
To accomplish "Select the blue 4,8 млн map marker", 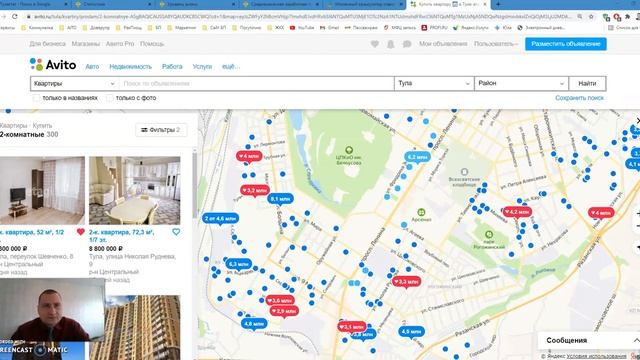I will click(x=254, y=324).
